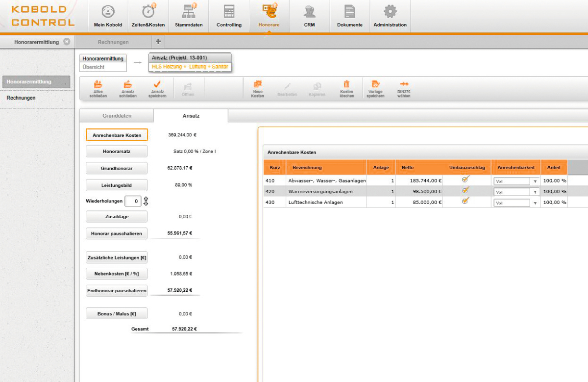Select Honorarermittlung in left sidebar
The width and height of the screenshot is (588, 382).
point(35,82)
